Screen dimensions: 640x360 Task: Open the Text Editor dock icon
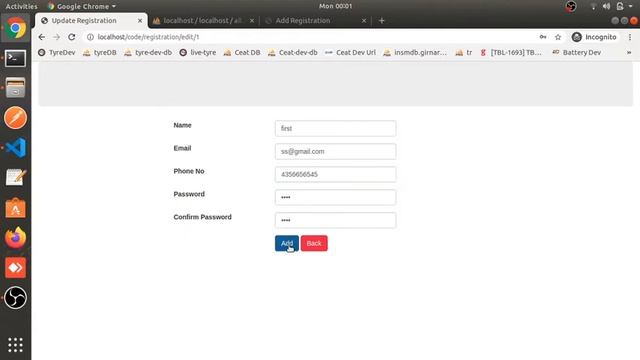coord(16,178)
